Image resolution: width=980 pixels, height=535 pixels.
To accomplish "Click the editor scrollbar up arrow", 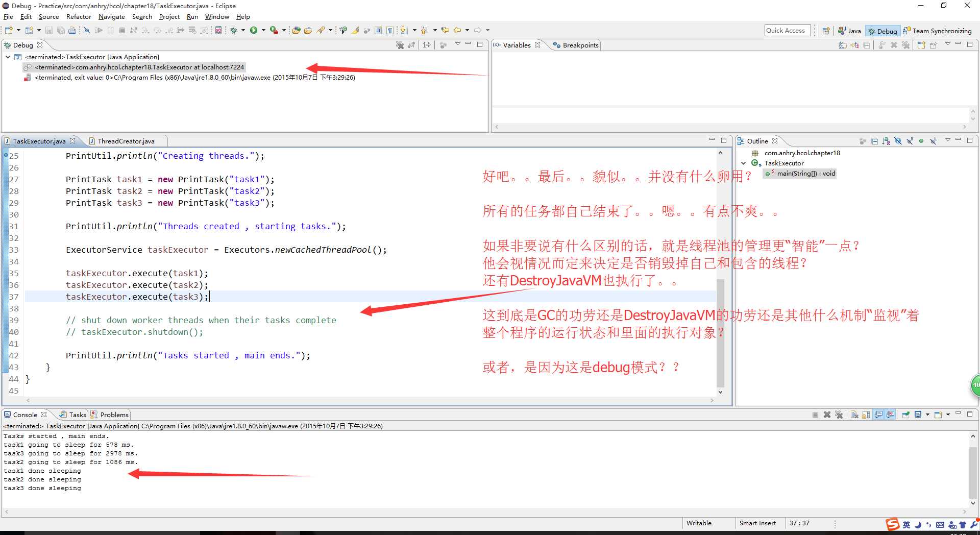I will point(720,153).
